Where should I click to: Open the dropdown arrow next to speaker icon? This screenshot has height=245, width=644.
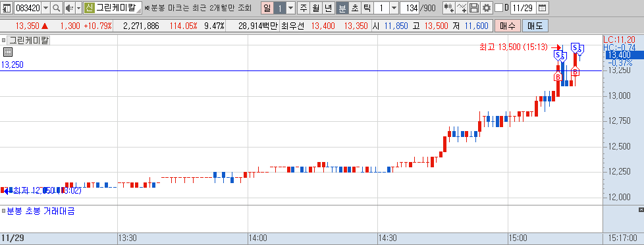78,8
